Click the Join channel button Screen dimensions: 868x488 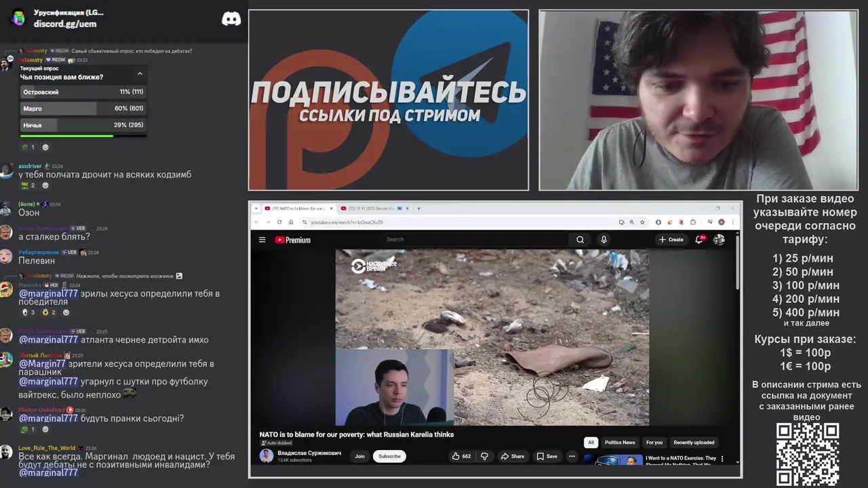[359, 456]
